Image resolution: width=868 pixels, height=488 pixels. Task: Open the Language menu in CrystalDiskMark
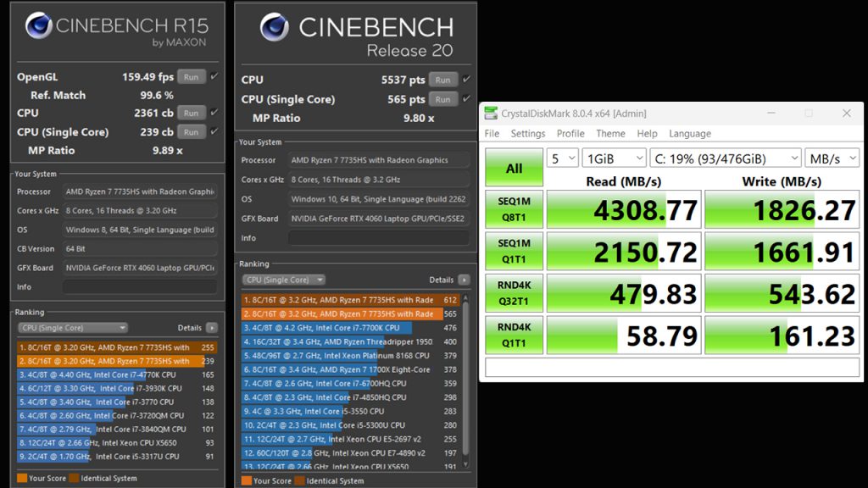pyautogui.click(x=690, y=133)
